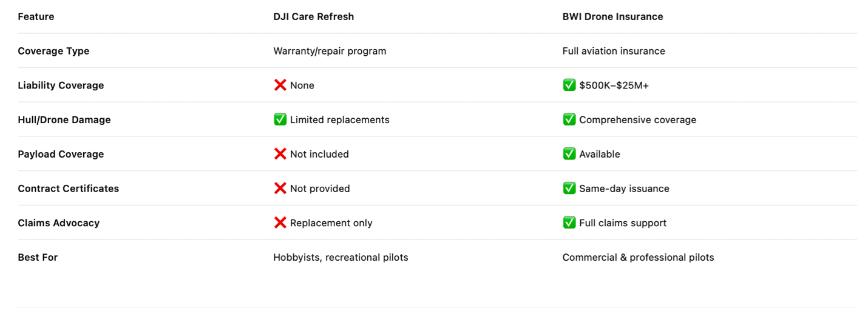The height and width of the screenshot is (311, 868).
Task: Click the Feature column header
Action: [x=36, y=17]
